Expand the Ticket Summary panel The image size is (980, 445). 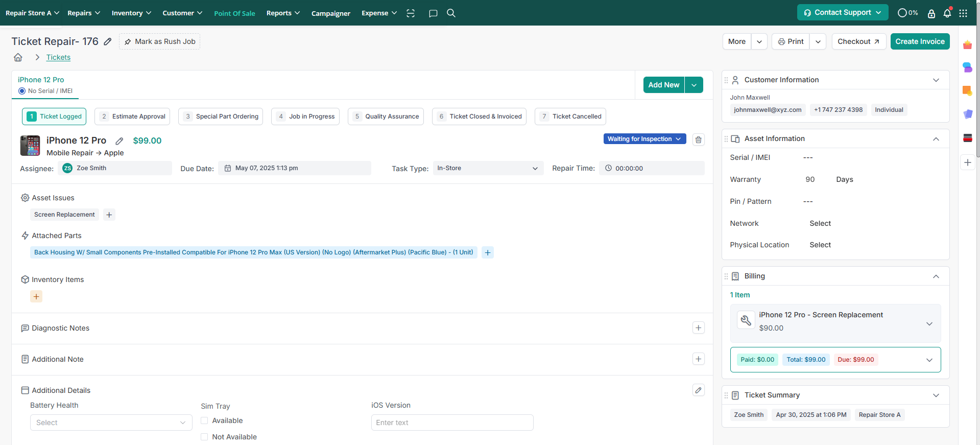(x=936, y=395)
